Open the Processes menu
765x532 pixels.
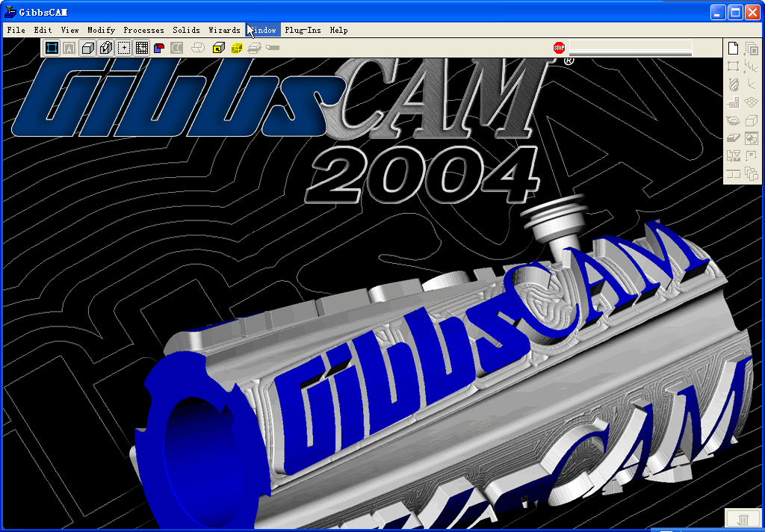143,30
